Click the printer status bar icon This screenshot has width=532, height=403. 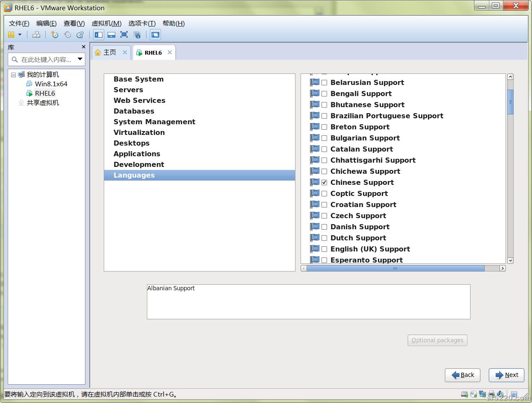pyautogui.click(x=491, y=394)
